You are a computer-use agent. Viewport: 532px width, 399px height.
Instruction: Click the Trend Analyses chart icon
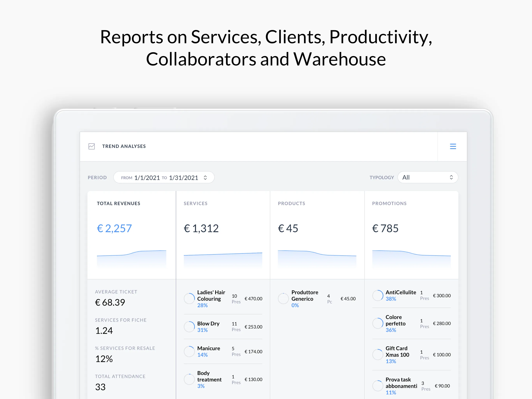(92, 146)
